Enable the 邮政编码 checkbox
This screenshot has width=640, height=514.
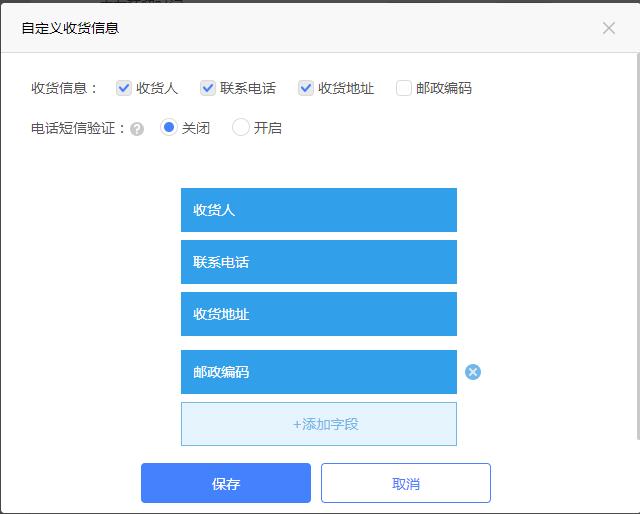(404, 88)
